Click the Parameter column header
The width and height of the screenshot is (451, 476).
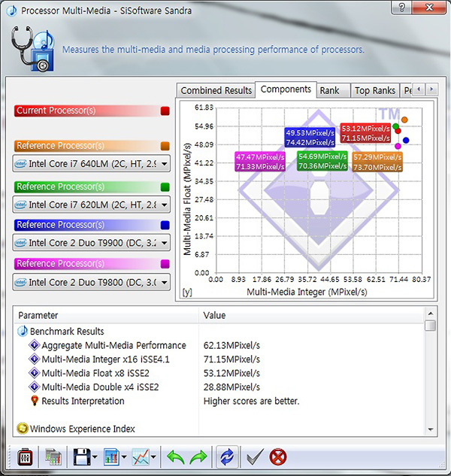106,315
